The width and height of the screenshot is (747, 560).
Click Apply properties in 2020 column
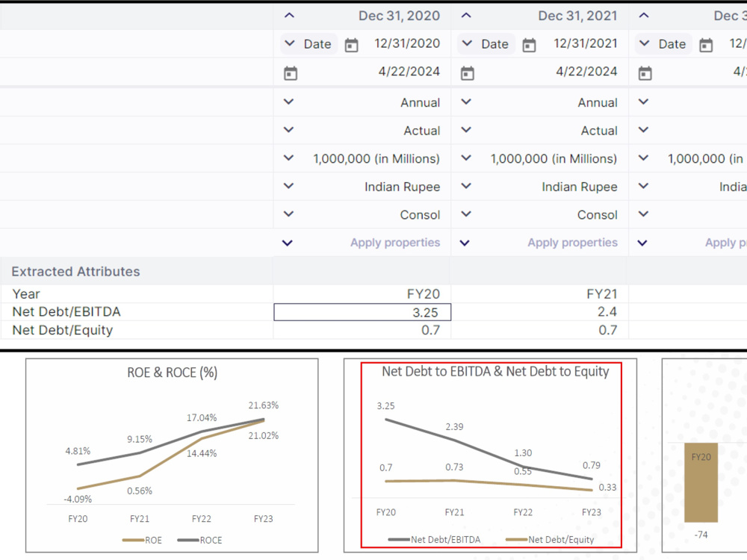coord(395,243)
